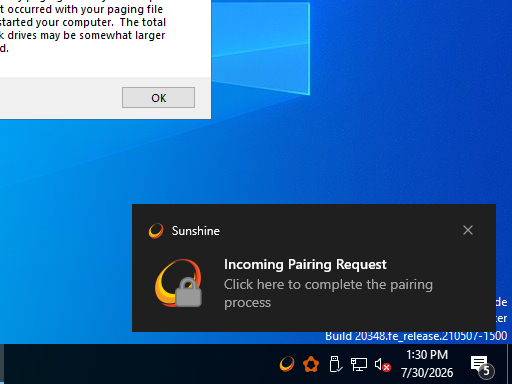Open Action Center with 5 notifications
This screenshot has height=384, width=512.
482,366
